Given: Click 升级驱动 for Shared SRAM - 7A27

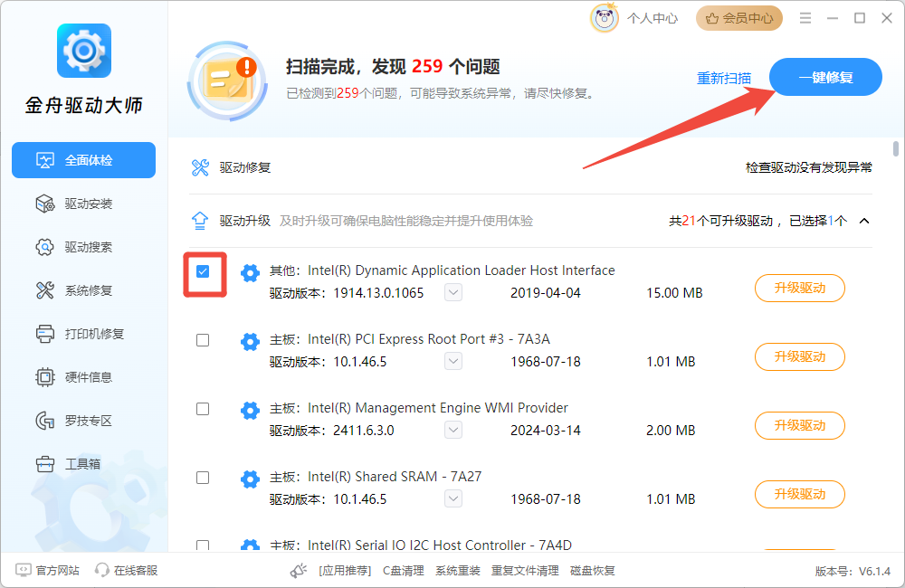Looking at the screenshot, I should (x=800, y=494).
